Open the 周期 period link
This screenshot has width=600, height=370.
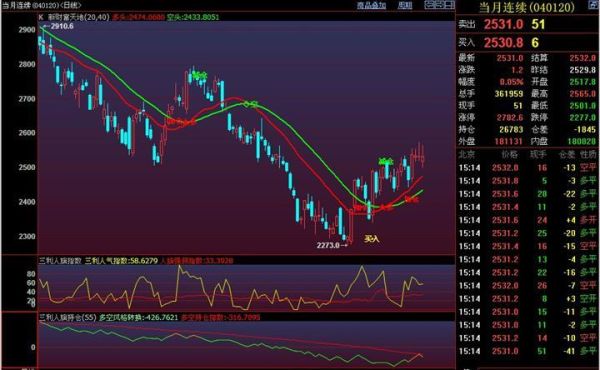(405, 5)
